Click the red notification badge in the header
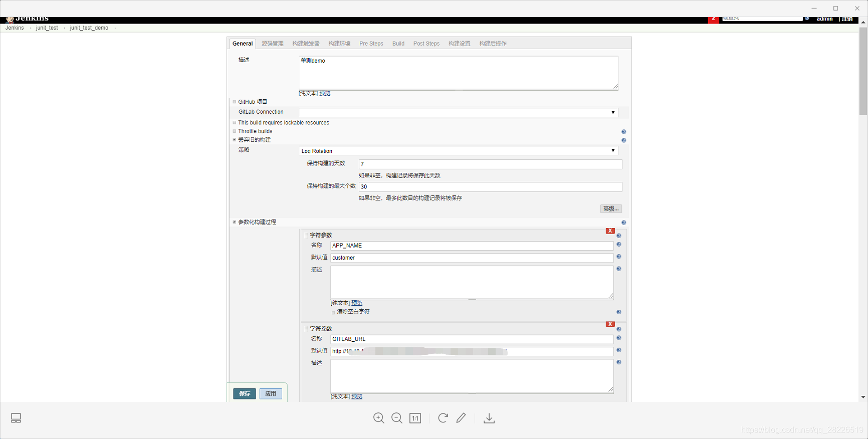Viewport: 868px width, 439px height. (x=714, y=19)
